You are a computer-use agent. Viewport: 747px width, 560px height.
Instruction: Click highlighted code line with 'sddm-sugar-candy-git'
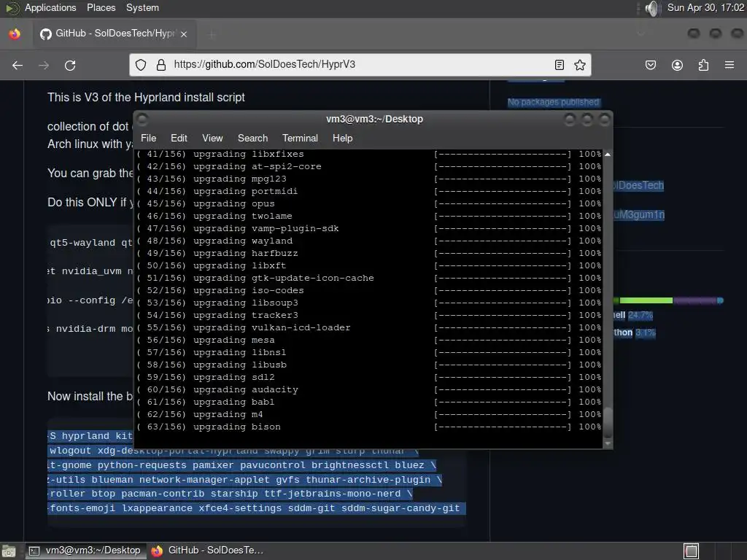tap(256, 508)
